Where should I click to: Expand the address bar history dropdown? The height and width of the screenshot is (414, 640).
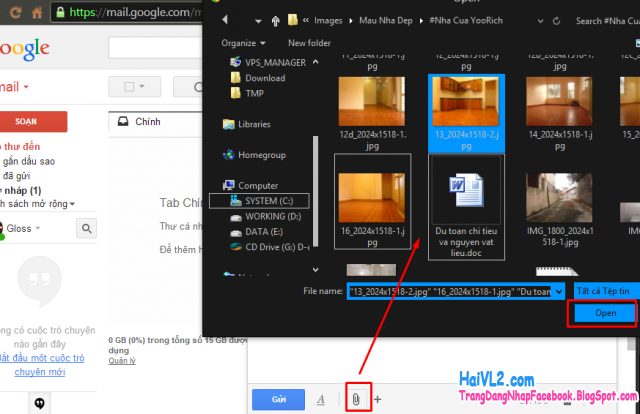pos(540,21)
